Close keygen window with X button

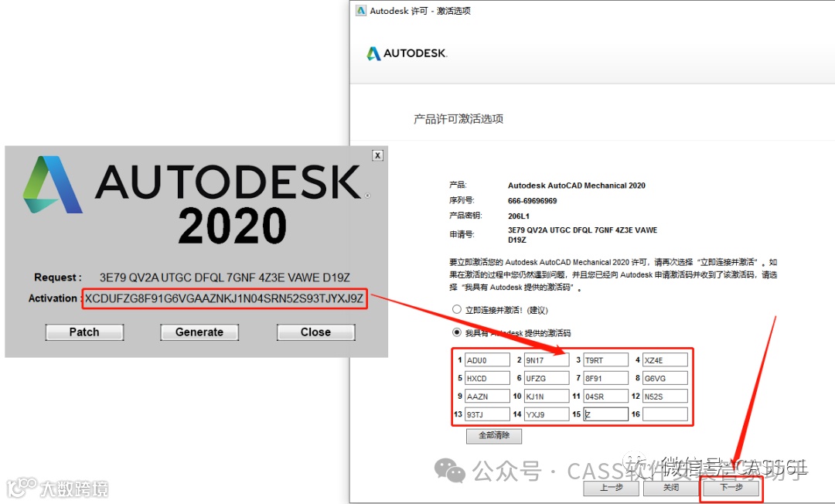click(377, 155)
